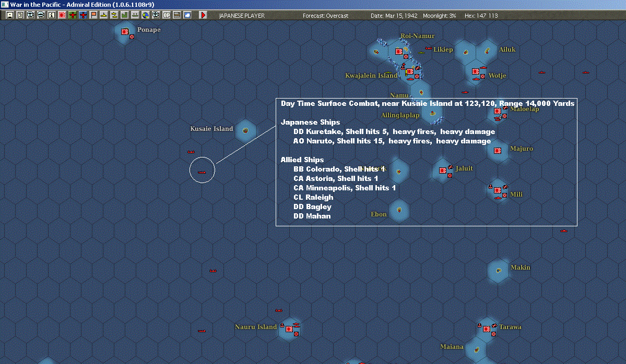This screenshot has width=626, height=364.
Task: Click the red plane on blue background icon
Action: [x=83, y=15]
